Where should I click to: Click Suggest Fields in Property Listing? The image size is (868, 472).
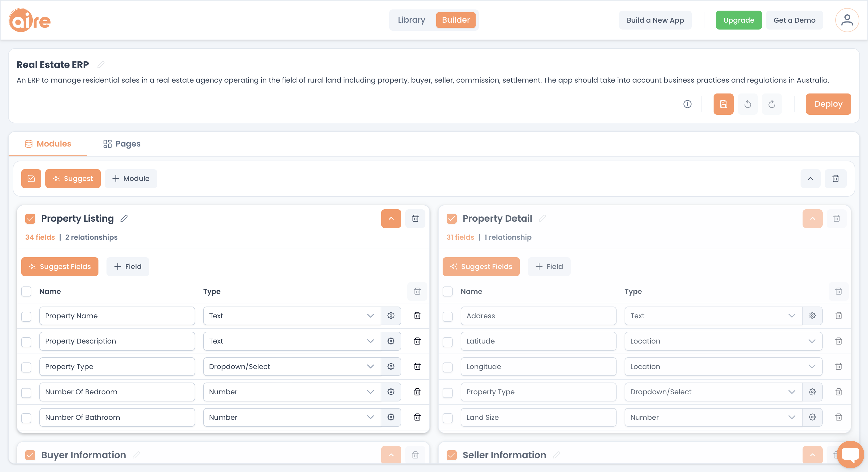[x=60, y=266]
